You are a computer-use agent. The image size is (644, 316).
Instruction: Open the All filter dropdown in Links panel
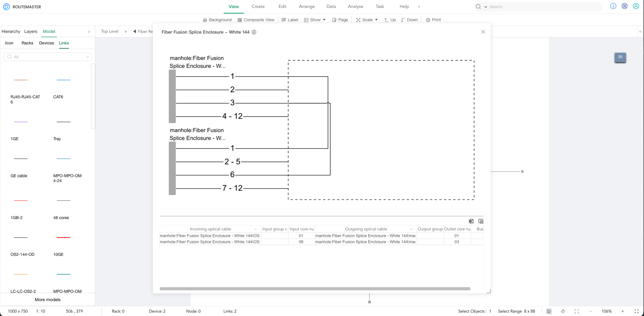pos(88,57)
